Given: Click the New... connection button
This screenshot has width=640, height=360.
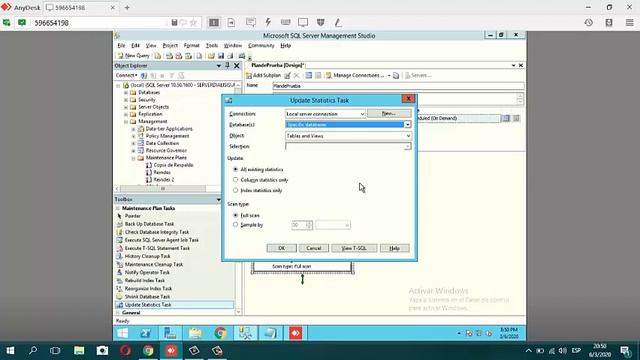Looking at the screenshot, I should [x=389, y=113].
